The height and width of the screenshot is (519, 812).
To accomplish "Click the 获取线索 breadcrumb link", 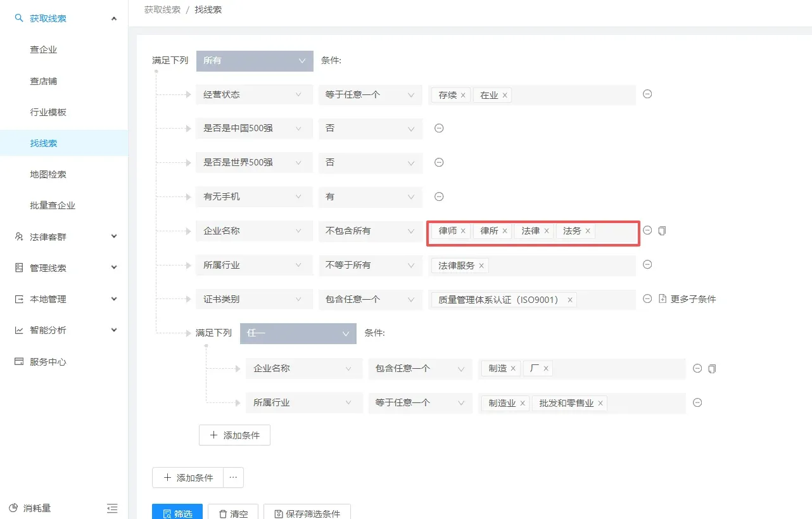I will [162, 10].
